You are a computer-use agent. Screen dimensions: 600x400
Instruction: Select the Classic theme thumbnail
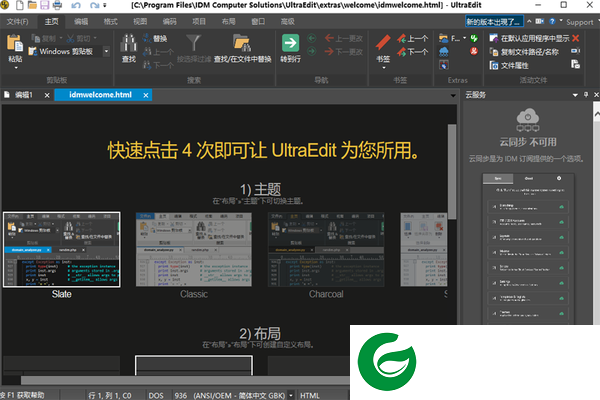click(x=194, y=249)
